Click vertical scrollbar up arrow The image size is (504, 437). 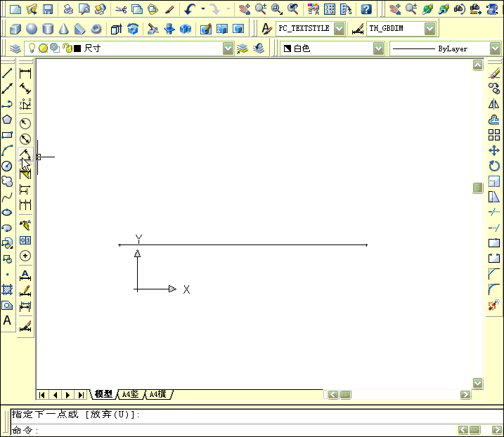point(478,65)
